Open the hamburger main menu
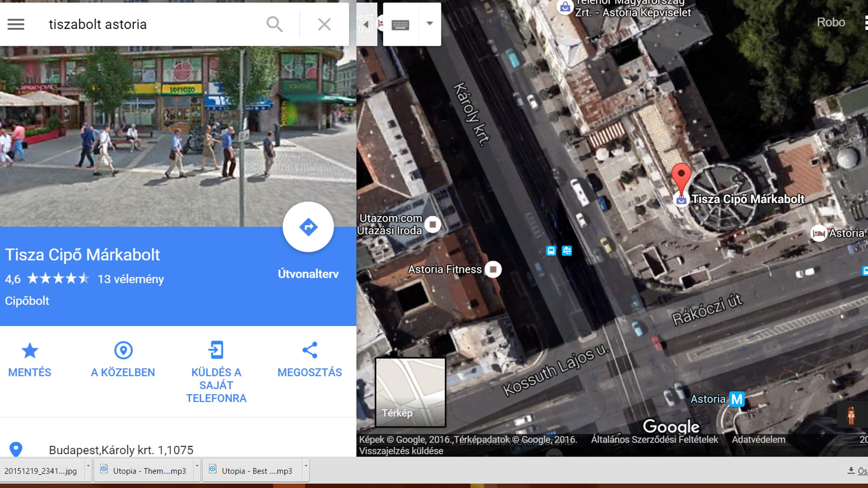 point(16,24)
